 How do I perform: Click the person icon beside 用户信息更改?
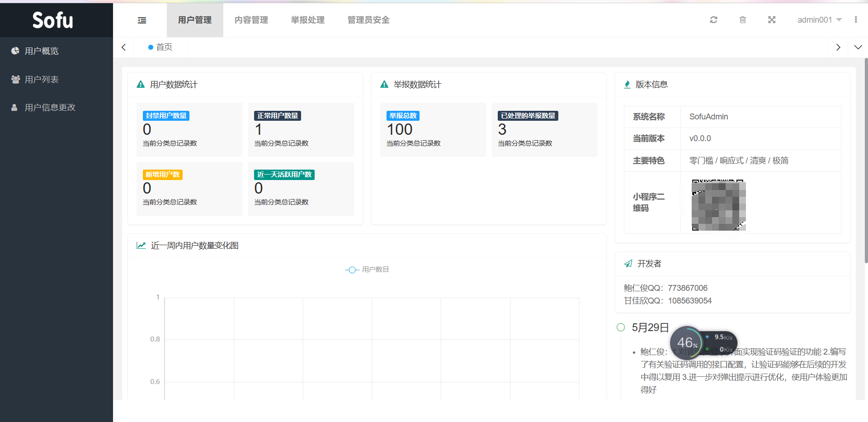(14, 108)
